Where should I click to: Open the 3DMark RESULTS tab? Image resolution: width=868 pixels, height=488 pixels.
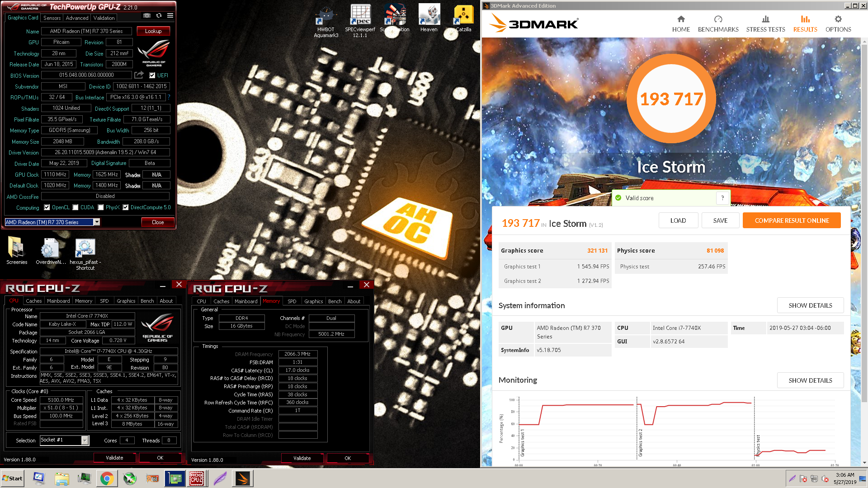[x=805, y=24]
